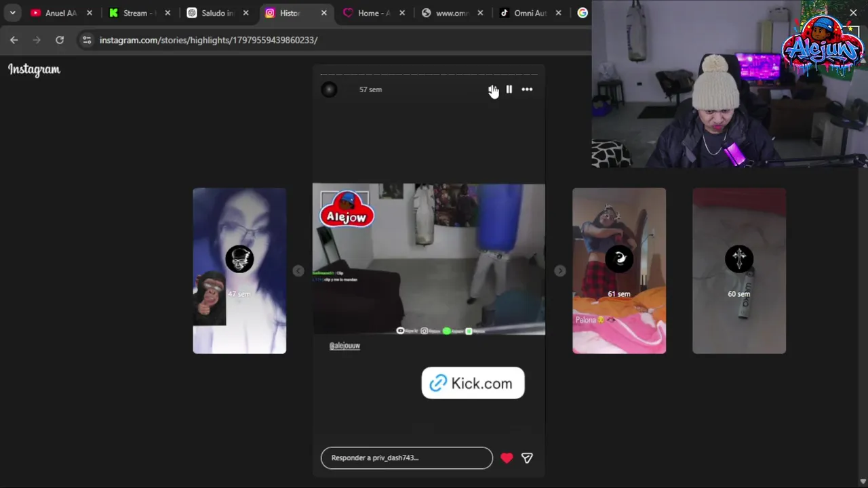
Task: Open the 47 sem story thumbnail
Action: pyautogui.click(x=239, y=271)
